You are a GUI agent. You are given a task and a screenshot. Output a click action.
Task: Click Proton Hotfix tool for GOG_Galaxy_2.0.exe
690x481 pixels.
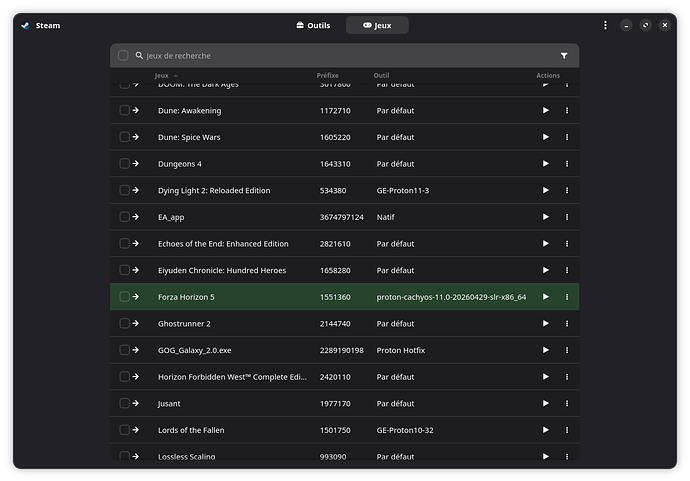(400, 350)
